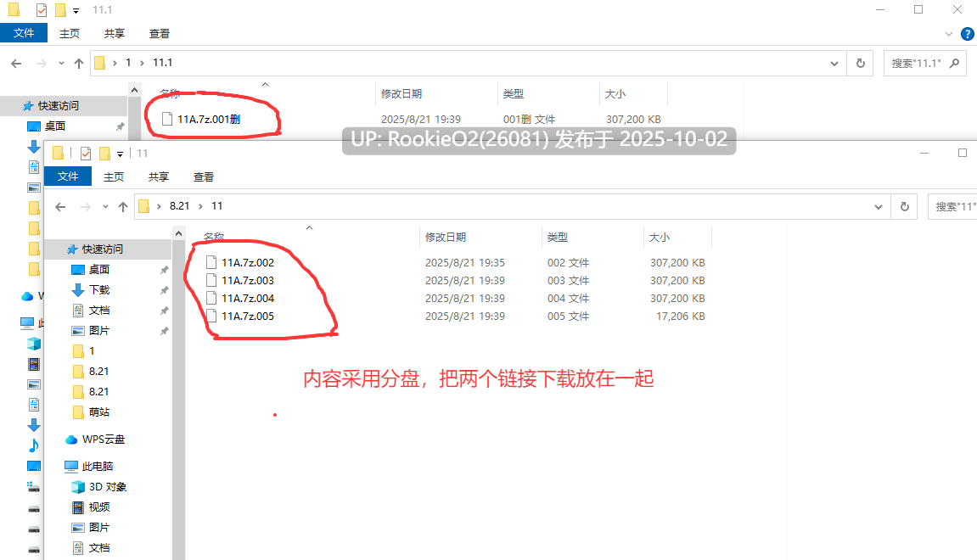Viewport: 977px width, 560px height.
Task: Sort by 大小 column in the 11.1 window
Action: (615, 94)
